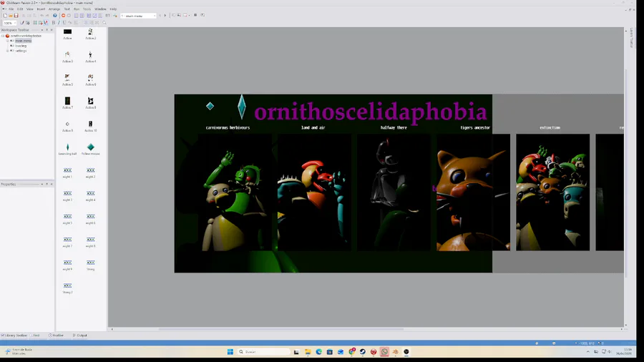The width and height of the screenshot is (644, 362).
Task: Click the ornithoscelidaphobia title text in frame
Action: coord(371,112)
